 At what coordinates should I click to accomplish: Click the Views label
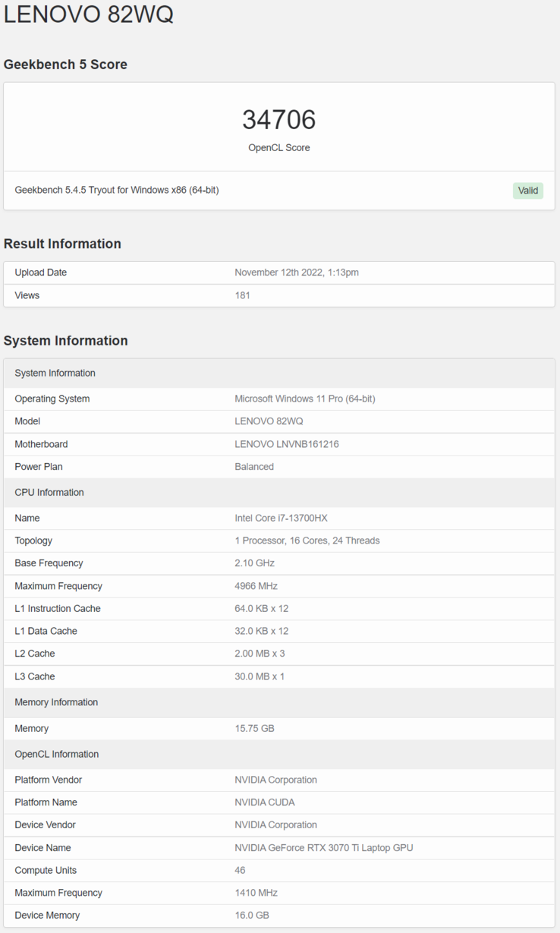(x=27, y=295)
